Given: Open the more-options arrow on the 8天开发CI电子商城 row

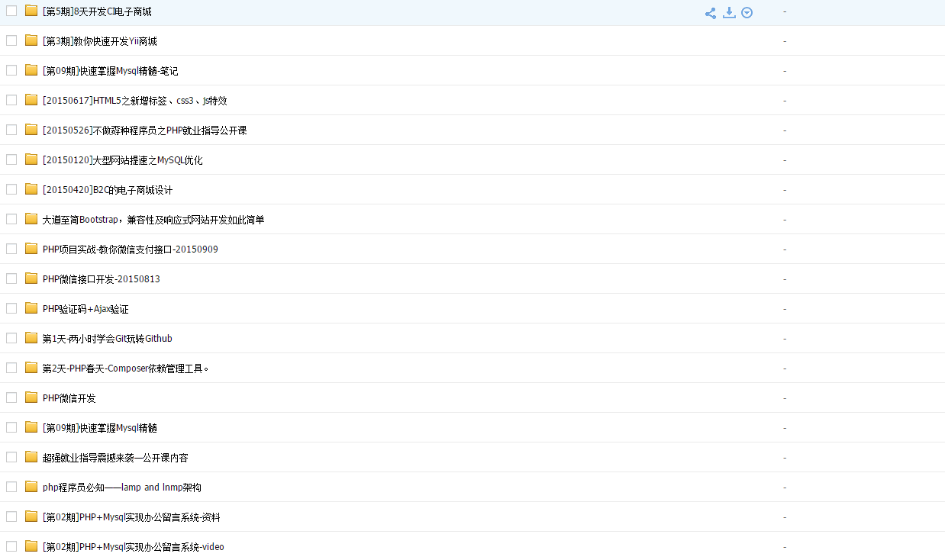Looking at the screenshot, I should (x=747, y=12).
